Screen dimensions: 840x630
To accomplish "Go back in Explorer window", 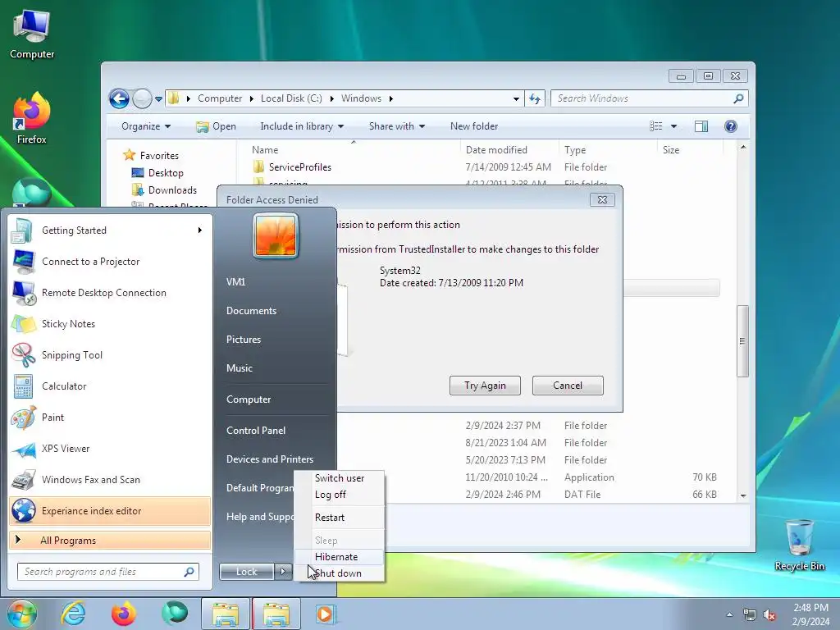I will 119,98.
